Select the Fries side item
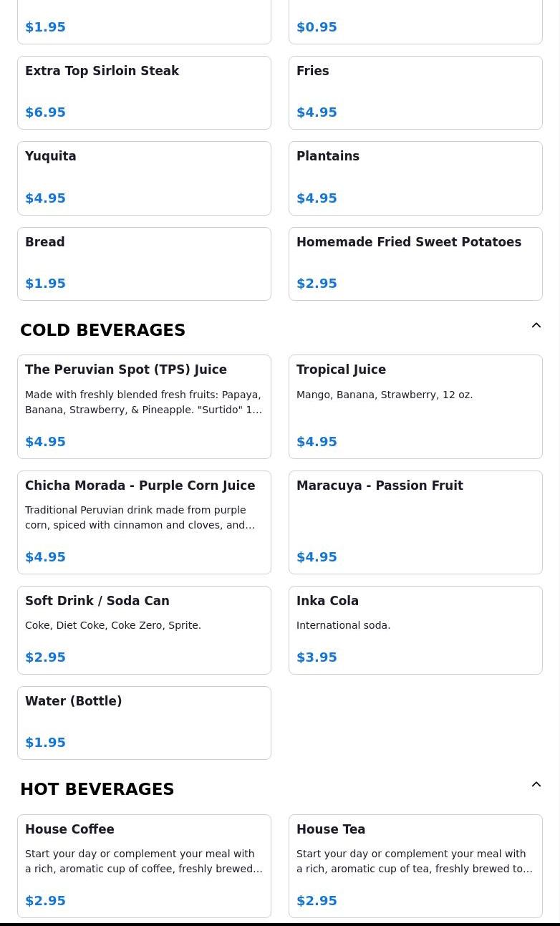560x926 pixels. tap(415, 92)
